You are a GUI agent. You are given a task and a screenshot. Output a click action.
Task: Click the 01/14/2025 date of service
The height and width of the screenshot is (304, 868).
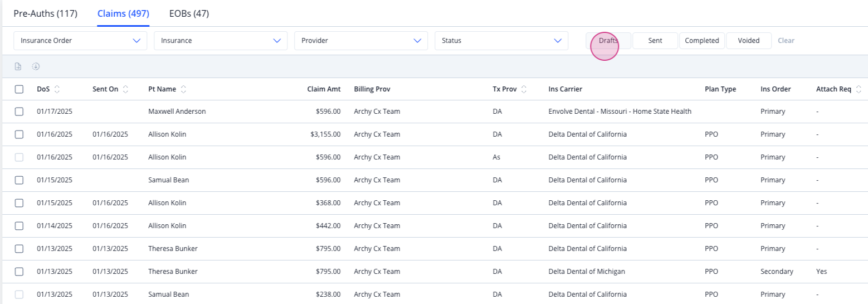click(55, 226)
